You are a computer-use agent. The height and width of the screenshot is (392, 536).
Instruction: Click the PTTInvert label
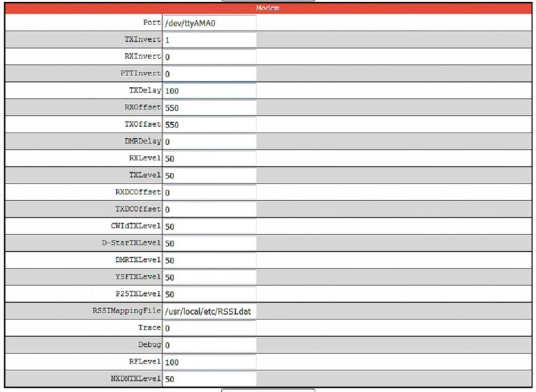[140, 73]
